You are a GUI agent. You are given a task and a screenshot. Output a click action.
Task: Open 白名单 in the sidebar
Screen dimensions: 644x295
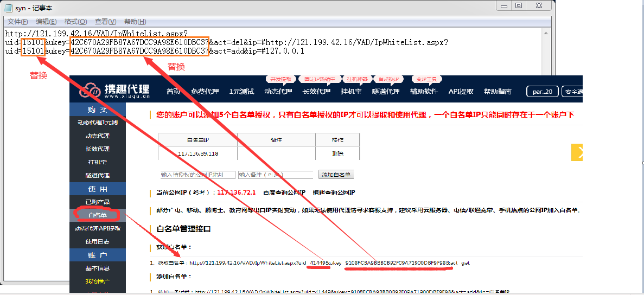97,215
